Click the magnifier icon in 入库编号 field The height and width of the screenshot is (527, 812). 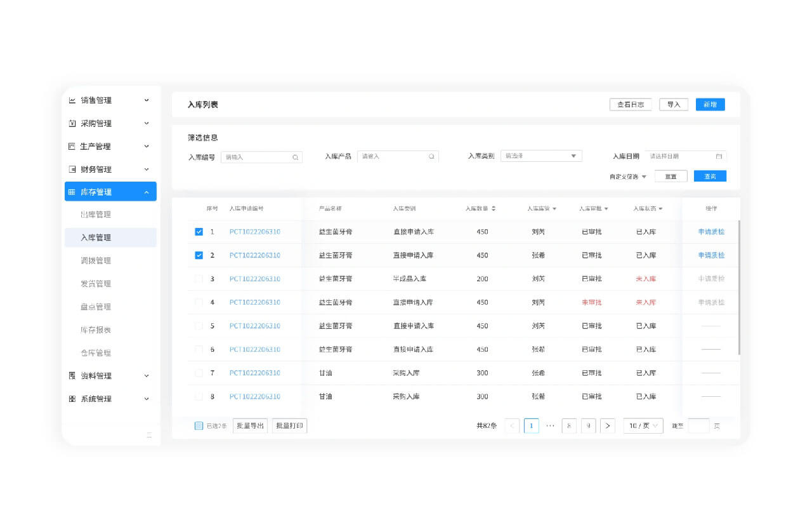[x=296, y=156]
